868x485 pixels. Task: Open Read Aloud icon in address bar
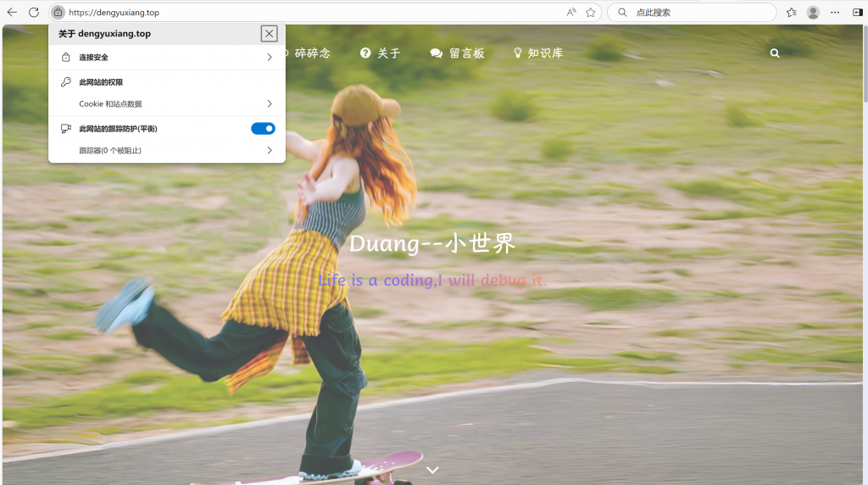571,13
